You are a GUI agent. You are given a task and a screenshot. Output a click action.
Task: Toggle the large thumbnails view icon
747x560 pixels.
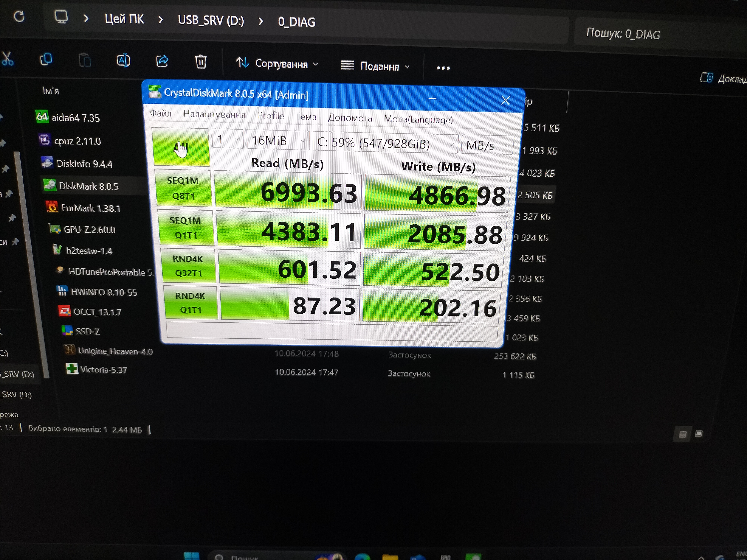tap(699, 433)
